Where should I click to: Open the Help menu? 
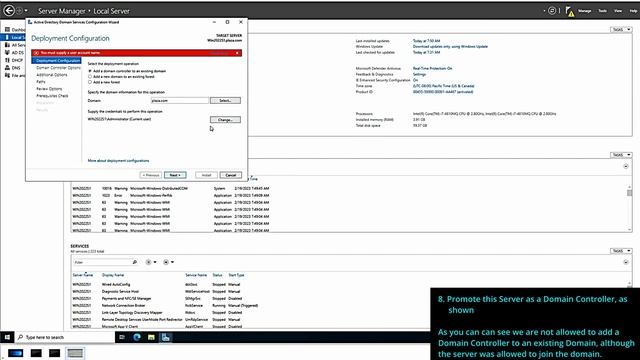click(x=633, y=11)
